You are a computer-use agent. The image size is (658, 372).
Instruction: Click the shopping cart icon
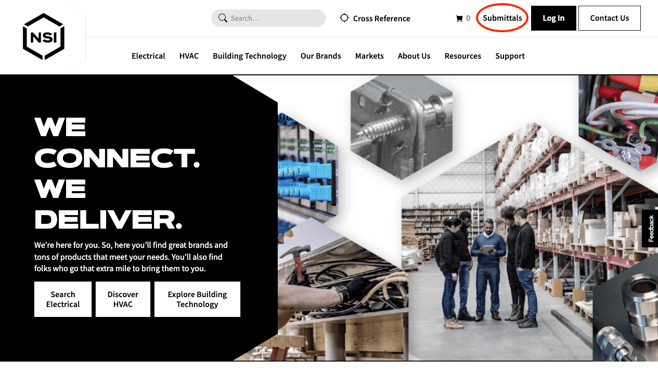click(x=459, y=18)
